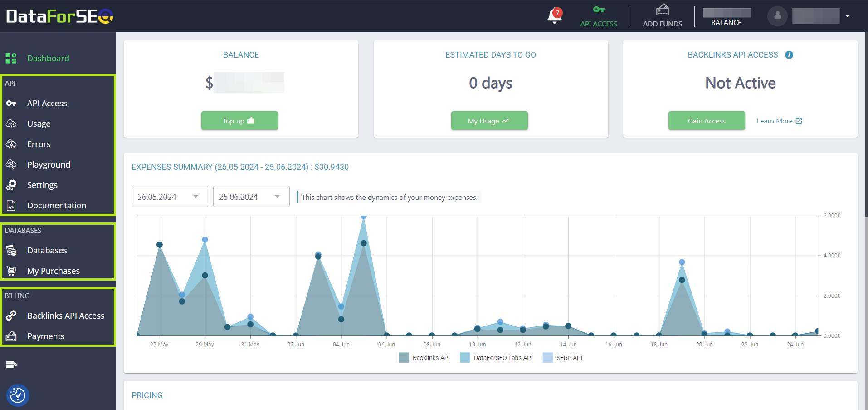Click the Backlinks API Access info icon

click(x=789, y=55)
